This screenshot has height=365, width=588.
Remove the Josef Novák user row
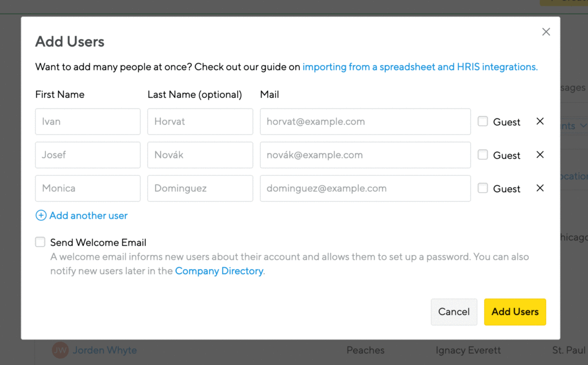point(540,155)
